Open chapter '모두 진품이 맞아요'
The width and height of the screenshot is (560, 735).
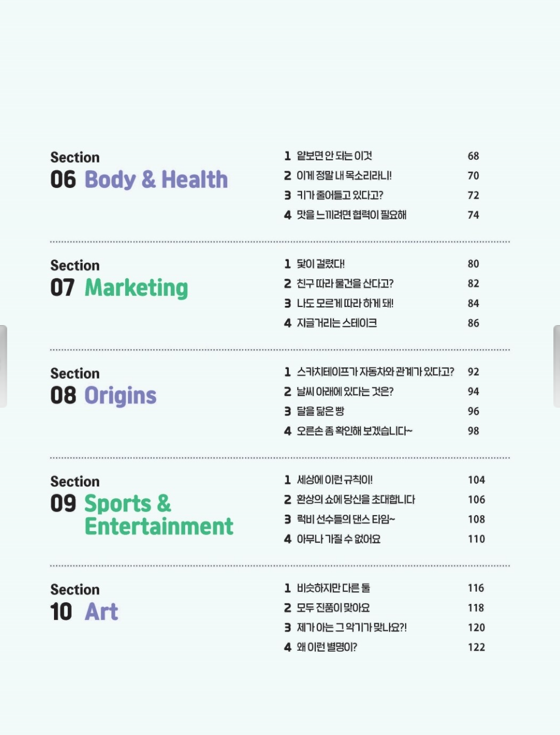(333, 608)
